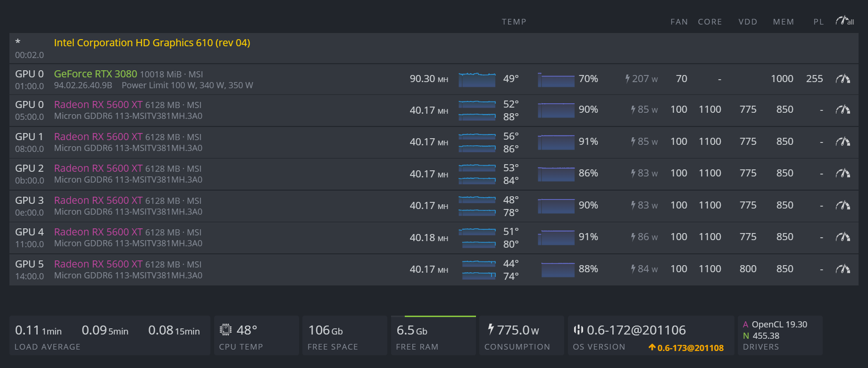The image size is (868, 368).
Task: Click the OS version icon beside 0.6-172@201106
Action: click(578, 329)
